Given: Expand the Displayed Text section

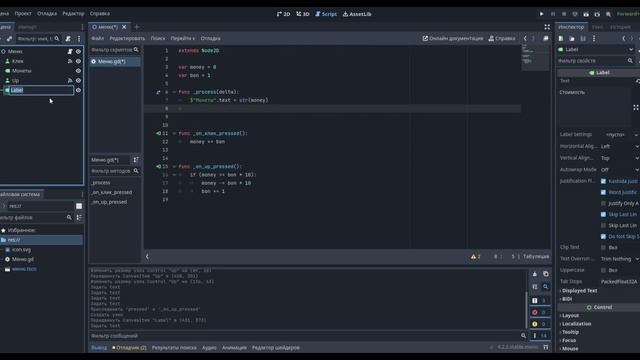Looking at the screenshot, I should click(579, 291).
